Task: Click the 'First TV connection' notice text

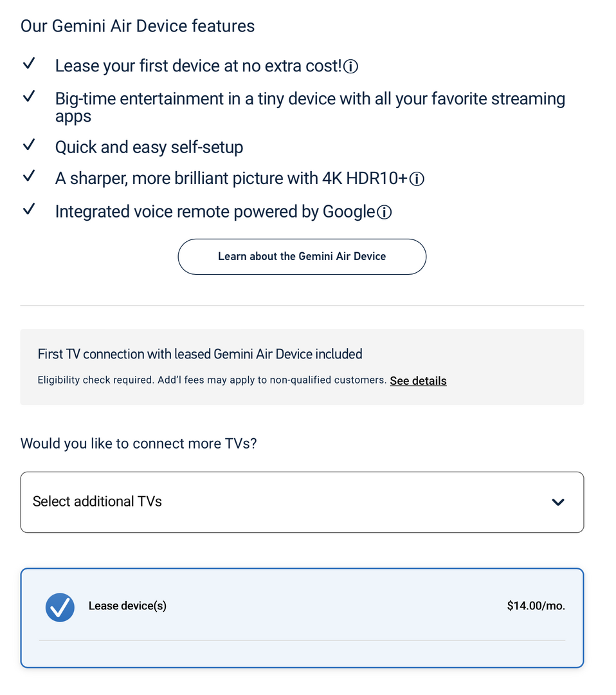Action: point(200,354)
